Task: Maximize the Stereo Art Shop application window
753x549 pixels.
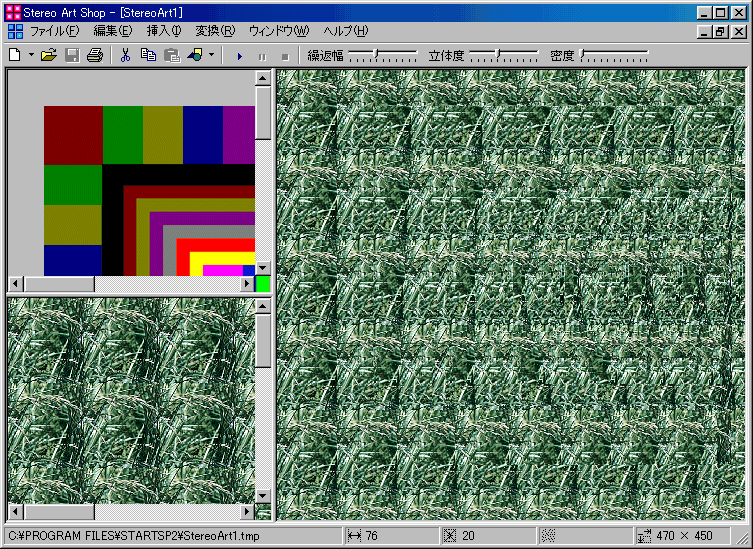Action: point(720,13)
